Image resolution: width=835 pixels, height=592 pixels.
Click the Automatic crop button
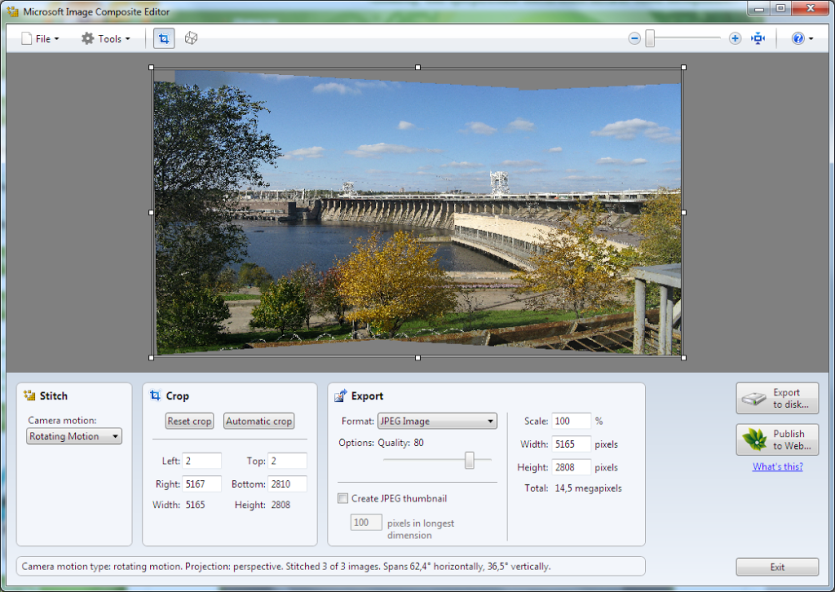pos(259,421)
